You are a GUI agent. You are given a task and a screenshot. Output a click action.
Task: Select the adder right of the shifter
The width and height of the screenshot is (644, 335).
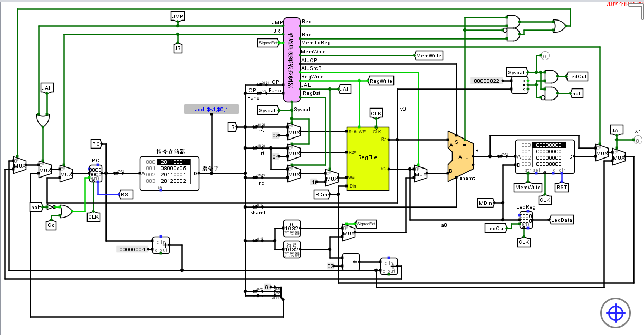pyautogui.click(x=389, y=266)
